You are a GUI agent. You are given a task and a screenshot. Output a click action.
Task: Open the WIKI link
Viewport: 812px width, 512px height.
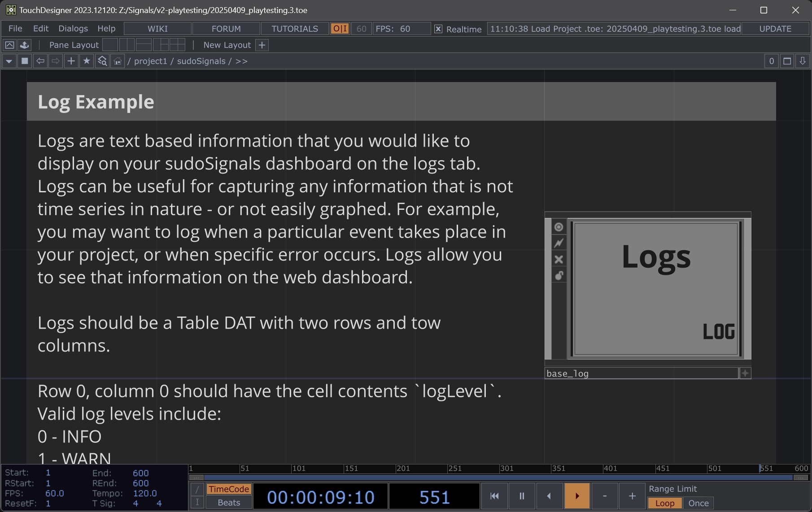tap(158, 29)
